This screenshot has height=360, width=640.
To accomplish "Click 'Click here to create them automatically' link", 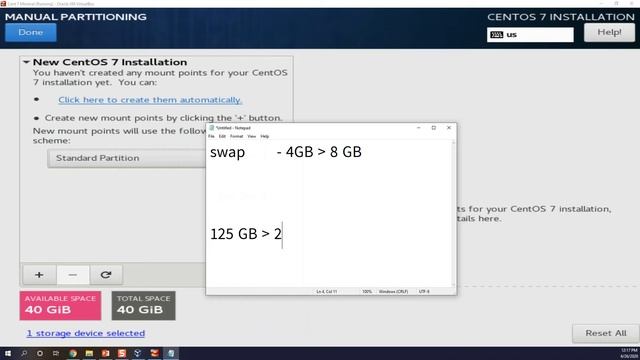I will click(150, 100).
